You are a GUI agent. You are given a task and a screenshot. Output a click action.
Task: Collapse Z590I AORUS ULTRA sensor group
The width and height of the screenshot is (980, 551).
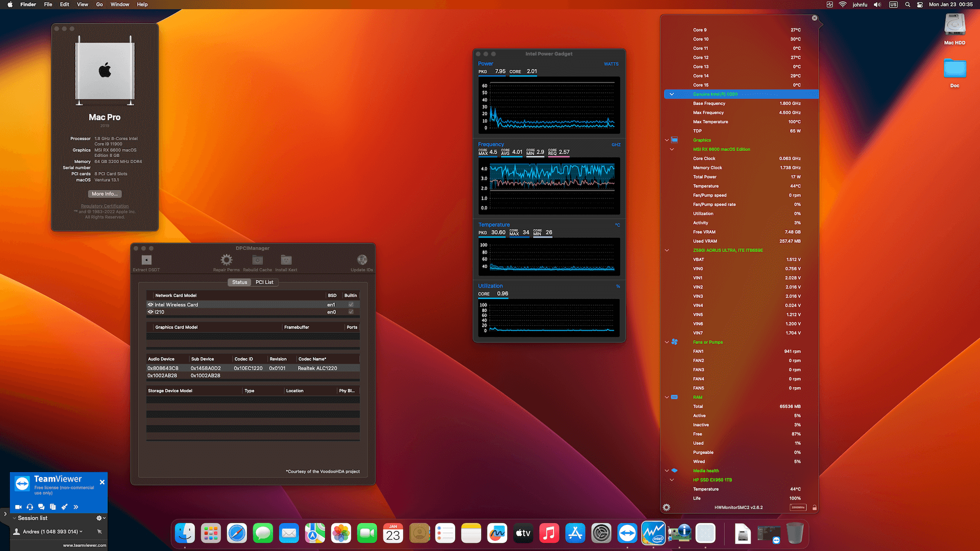point(667,251)
